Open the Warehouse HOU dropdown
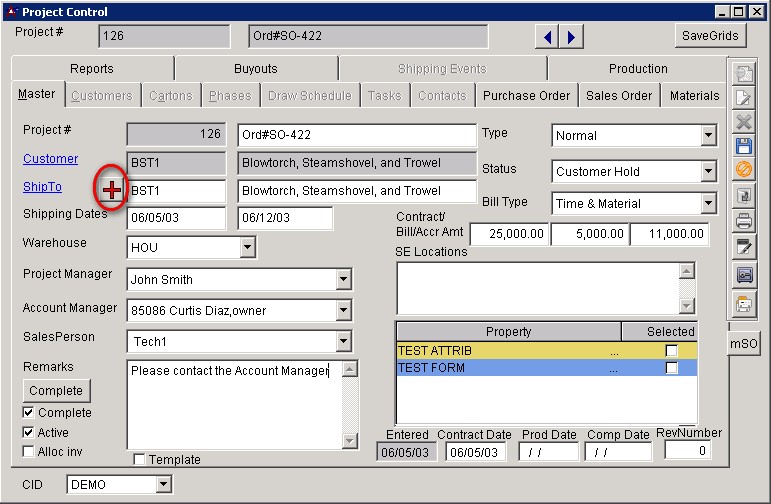This screenshot has height=504, width=771. coord(247,246)
